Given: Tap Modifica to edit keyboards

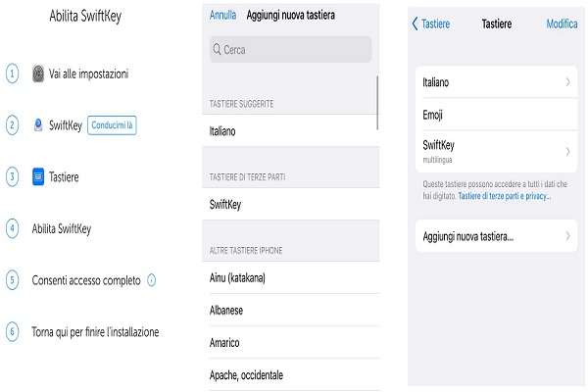Looking at the screenshot, I should tap(562, 24).
